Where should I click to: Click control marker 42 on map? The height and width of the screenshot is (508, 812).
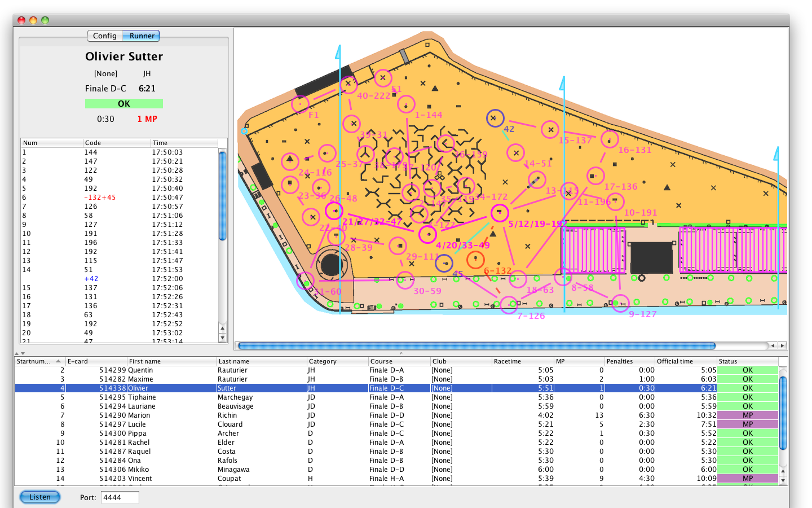[495, 118]
